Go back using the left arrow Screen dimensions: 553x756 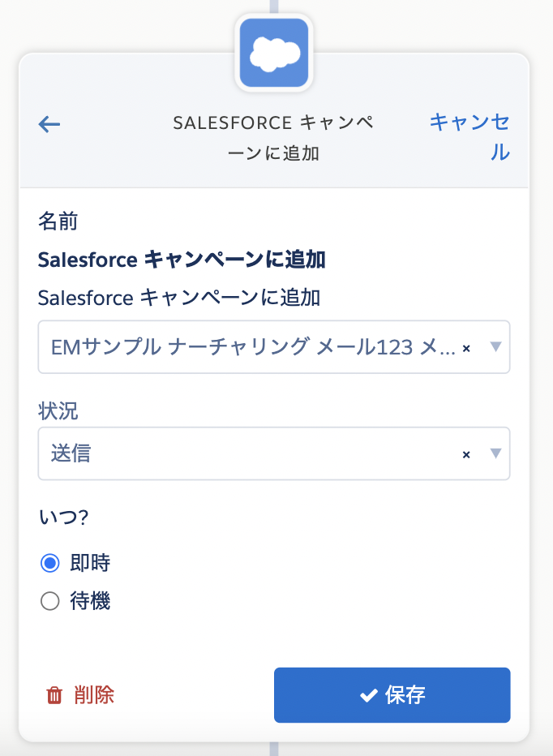[49, 124]
